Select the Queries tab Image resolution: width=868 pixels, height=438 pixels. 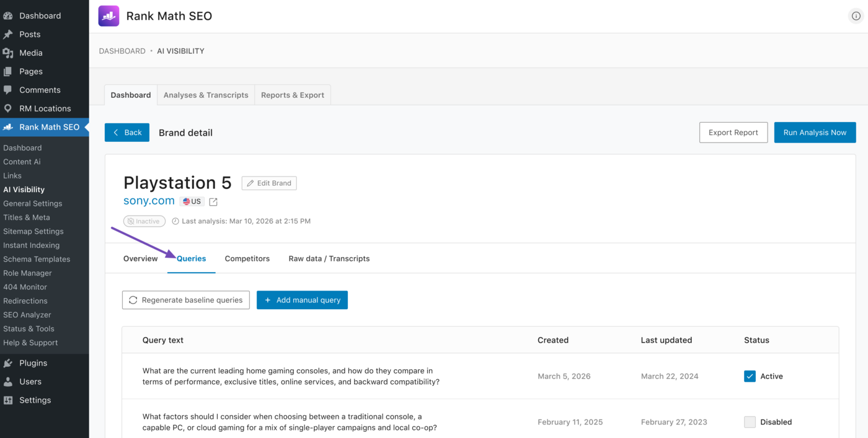coord(192,258)
